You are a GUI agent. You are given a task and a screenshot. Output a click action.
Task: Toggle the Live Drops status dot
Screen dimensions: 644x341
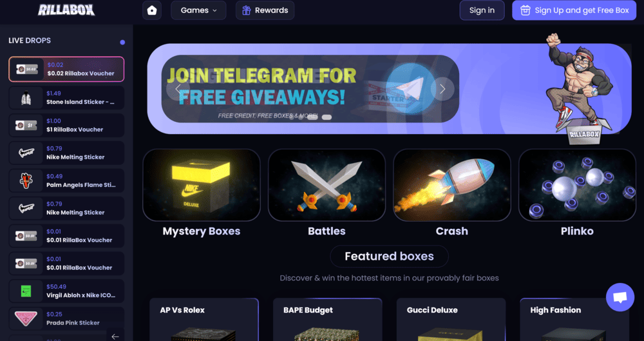[x=122, y=43]
